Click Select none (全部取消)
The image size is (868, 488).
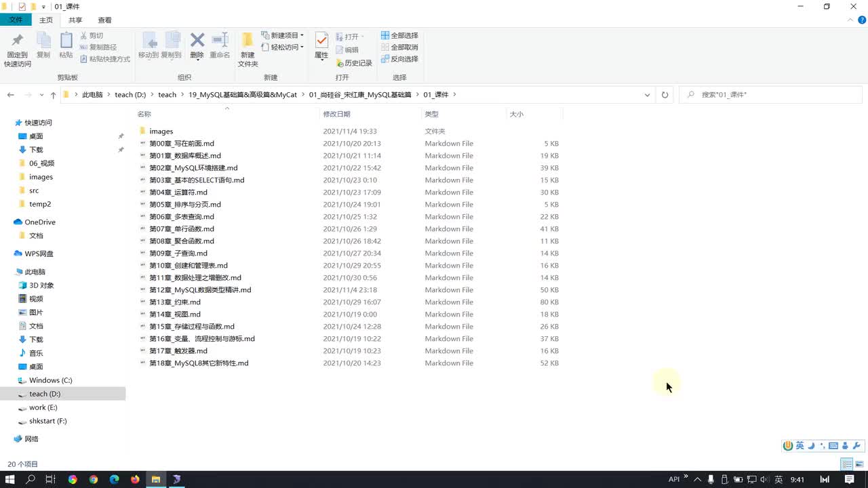[x=399, y=47]
